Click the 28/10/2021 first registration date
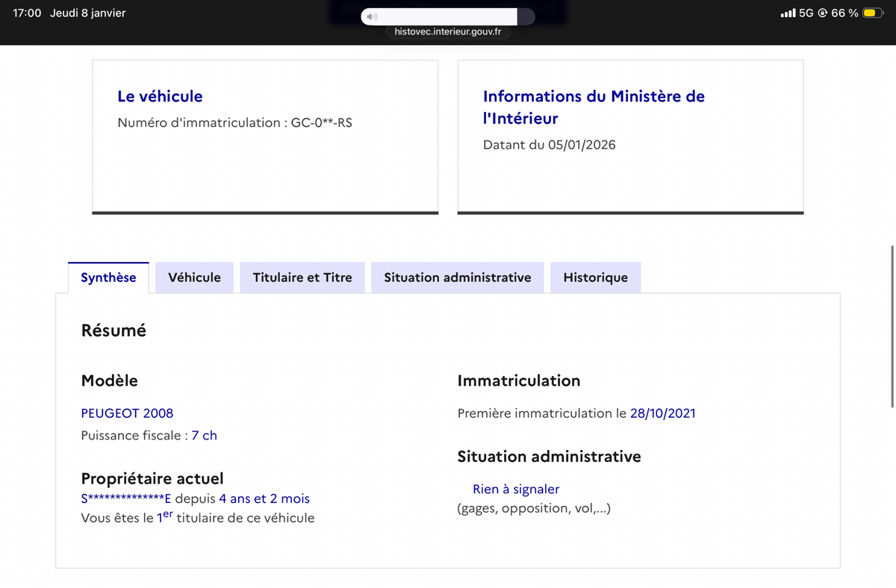This screenshot has height=588, width=896. point(662,413)
